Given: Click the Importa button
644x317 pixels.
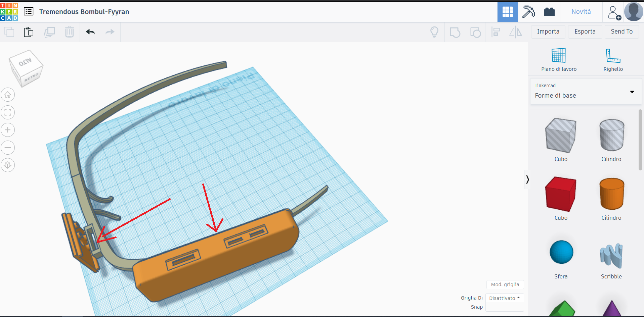Looking at the screenshot, I should (548, 32).
